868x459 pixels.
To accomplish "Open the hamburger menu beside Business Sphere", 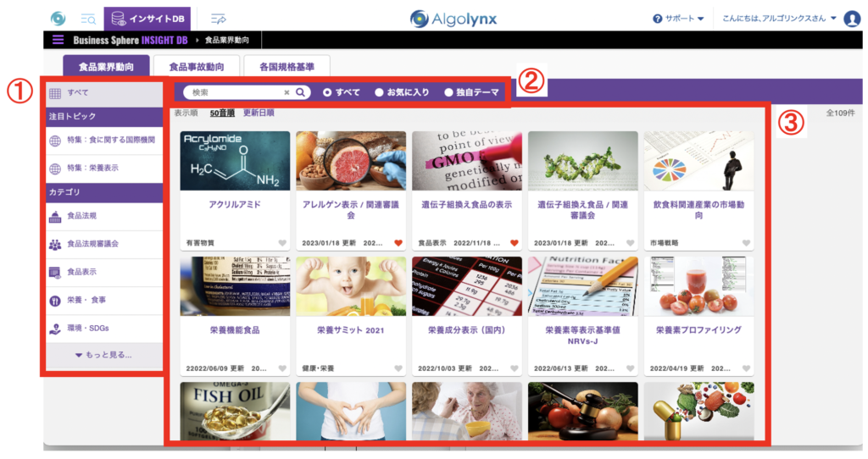I will (58, 39).
